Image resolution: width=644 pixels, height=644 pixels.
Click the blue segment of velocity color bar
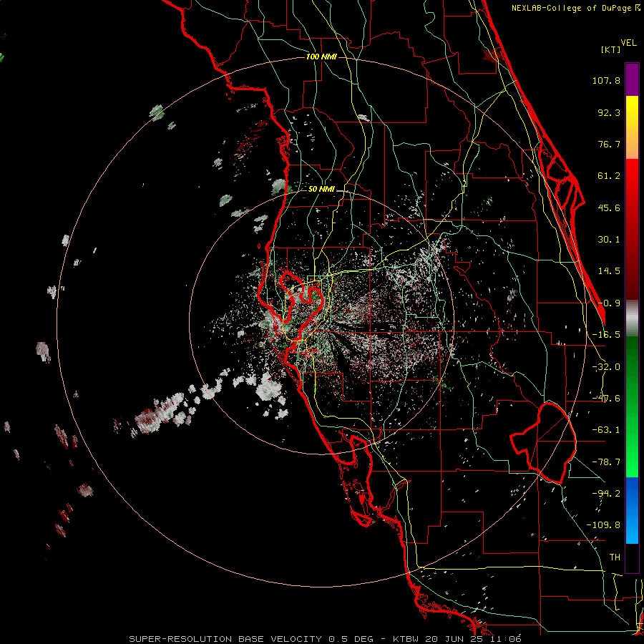point(632,510)
